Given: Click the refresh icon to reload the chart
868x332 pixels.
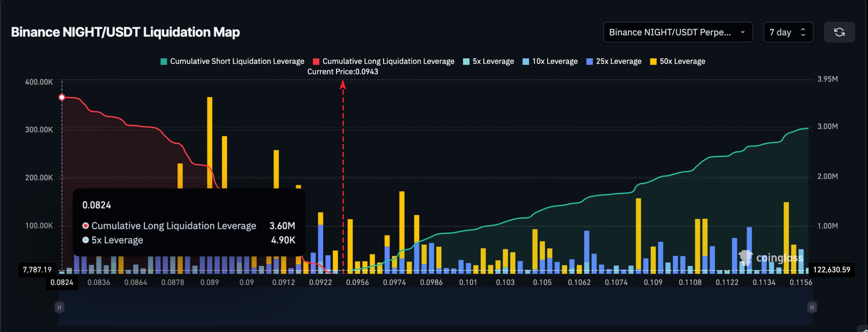Looking at the screenshot, I should [x=840, y=32].
